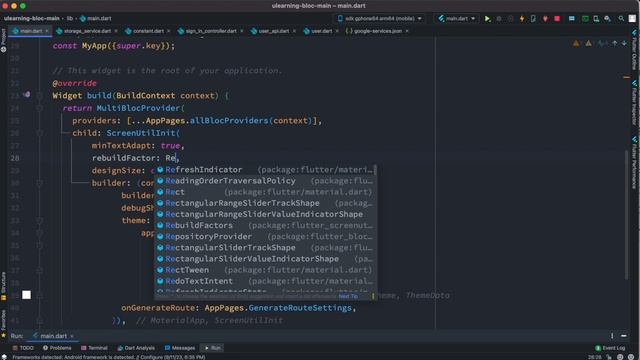Screen dimensions: 640x360
Task: Choose Rect completion suggestion
Action: [265, 192]
